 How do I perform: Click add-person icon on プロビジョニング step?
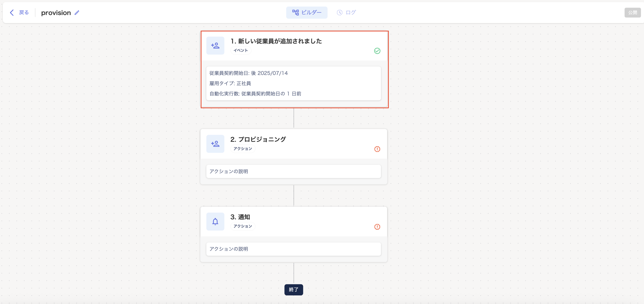pyautogui.click(x=215, y=144)
